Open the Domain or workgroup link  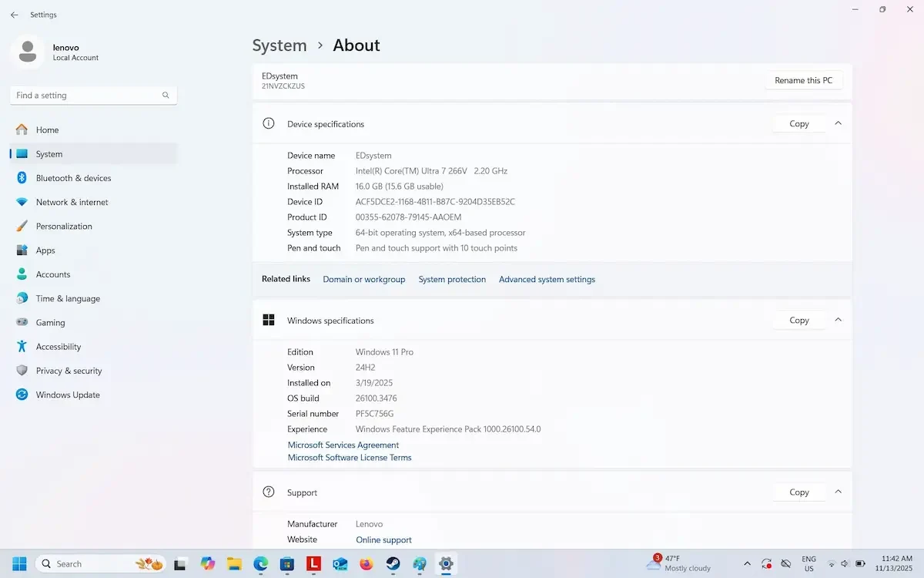tap(363, 279)
